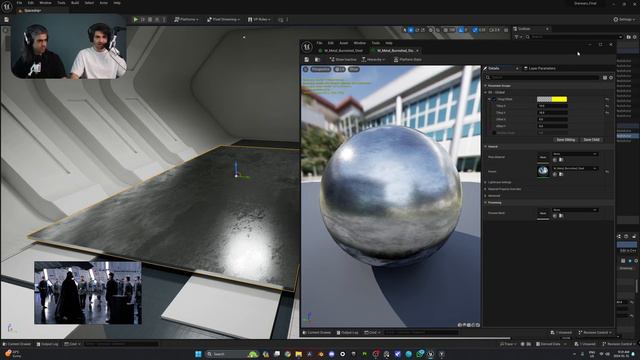
Task: Reset the Parent material to its default
Action: pyautogui.click(x=607, y=171)
